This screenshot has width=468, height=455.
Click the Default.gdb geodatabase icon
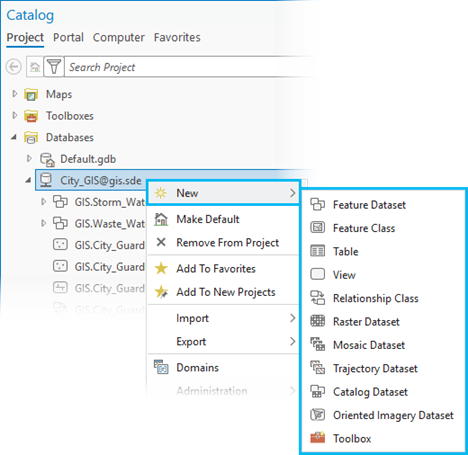point(47,159)
